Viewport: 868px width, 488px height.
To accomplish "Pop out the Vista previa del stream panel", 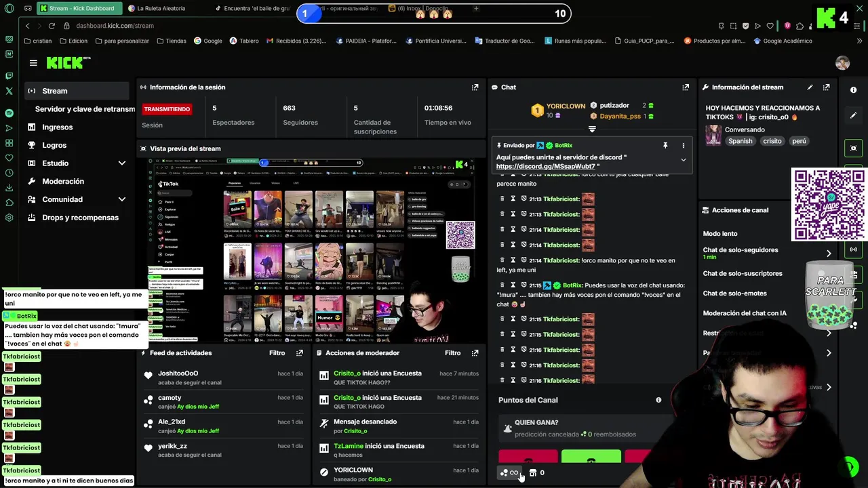I will pyautogui.click(x=475, y=148).
